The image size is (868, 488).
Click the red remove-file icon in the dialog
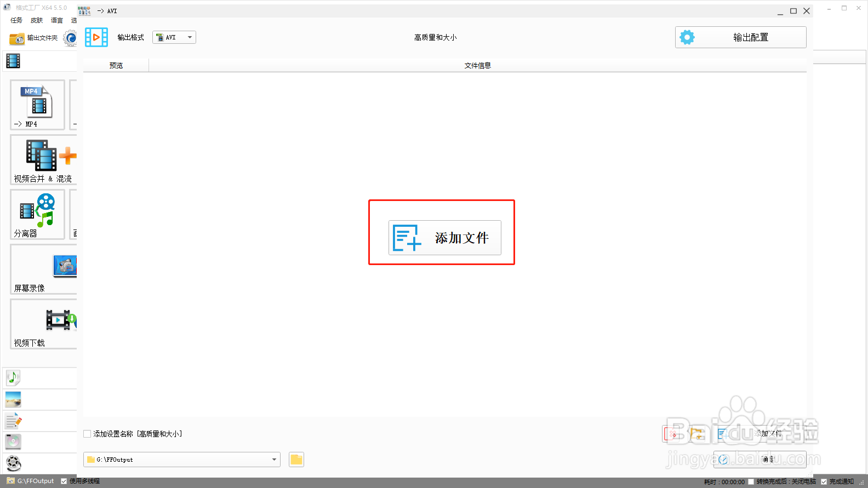point(672,434)
